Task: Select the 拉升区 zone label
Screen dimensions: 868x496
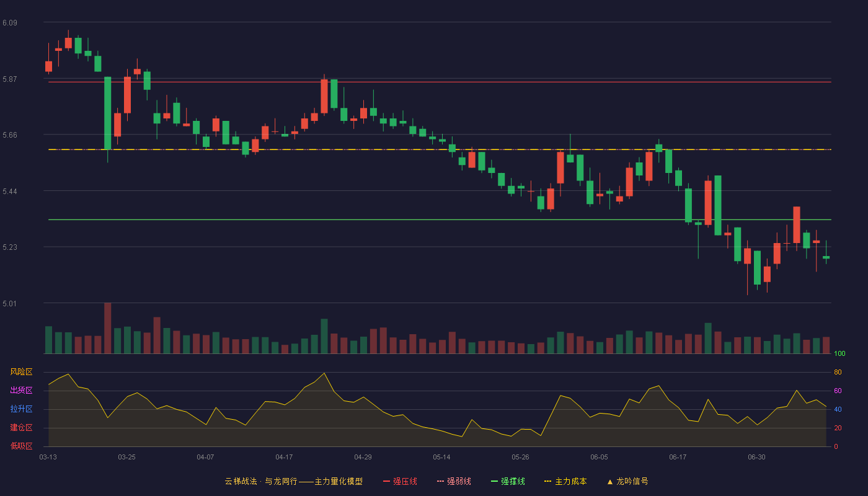Action: [x=21, y=409]
